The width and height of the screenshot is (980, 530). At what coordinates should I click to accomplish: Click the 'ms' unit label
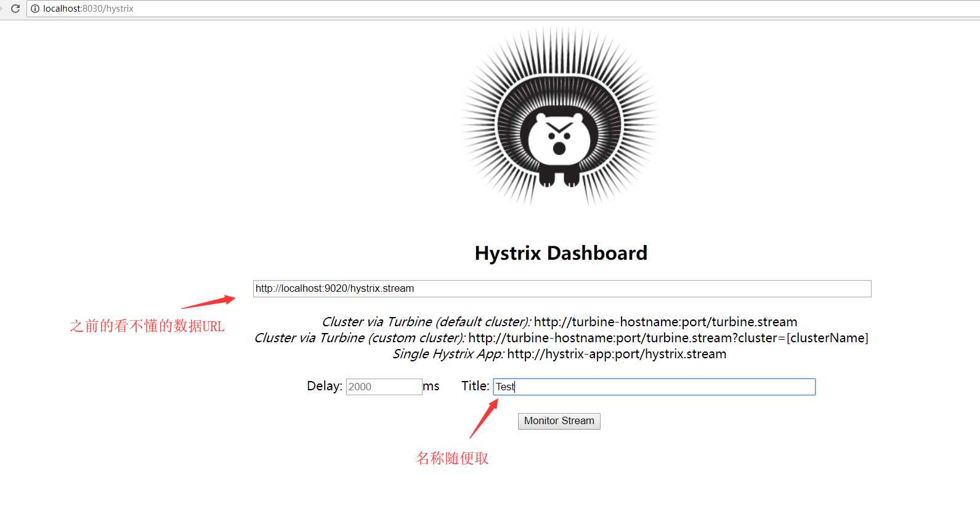431,386
